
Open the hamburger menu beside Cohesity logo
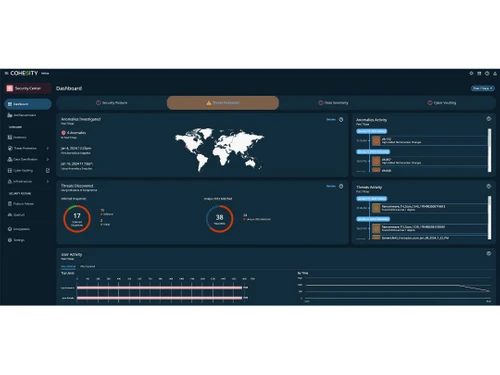click(6, 73)
